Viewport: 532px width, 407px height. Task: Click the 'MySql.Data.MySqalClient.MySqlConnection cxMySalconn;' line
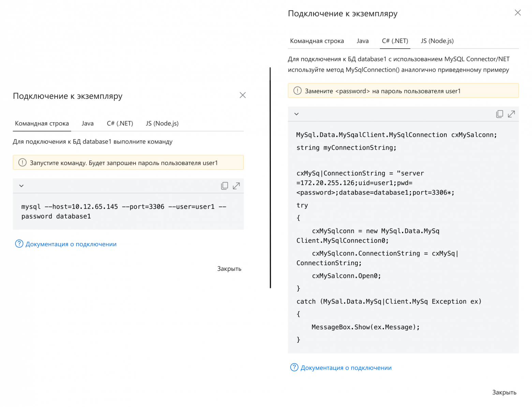pyautogui.click(x=397, y=135)
